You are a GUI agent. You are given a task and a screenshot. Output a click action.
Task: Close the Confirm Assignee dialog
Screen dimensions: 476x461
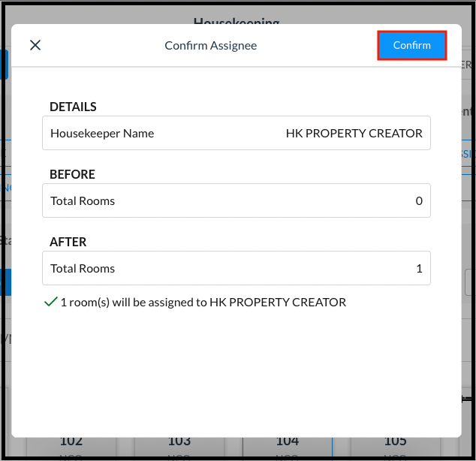35,45
